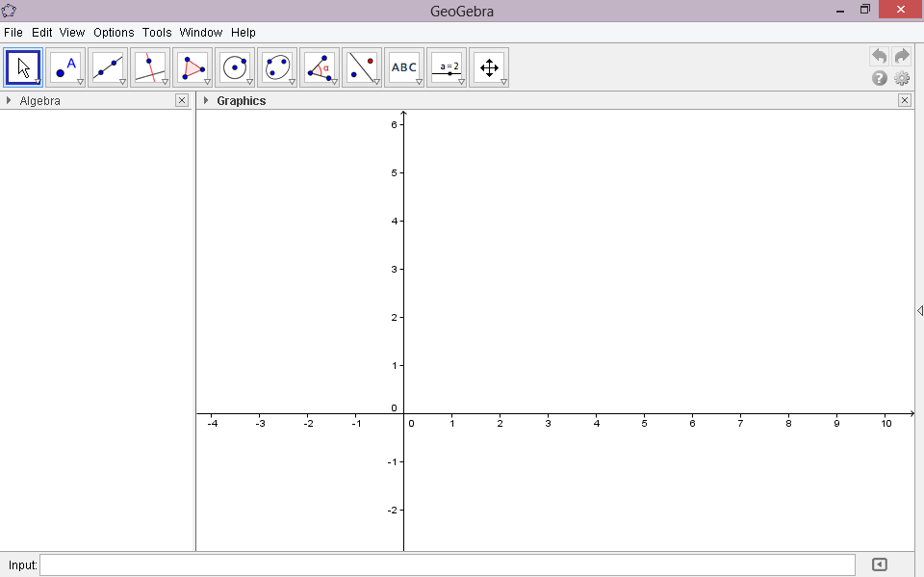
Task: Minimize the GeoGebra window
Action: 840,11
